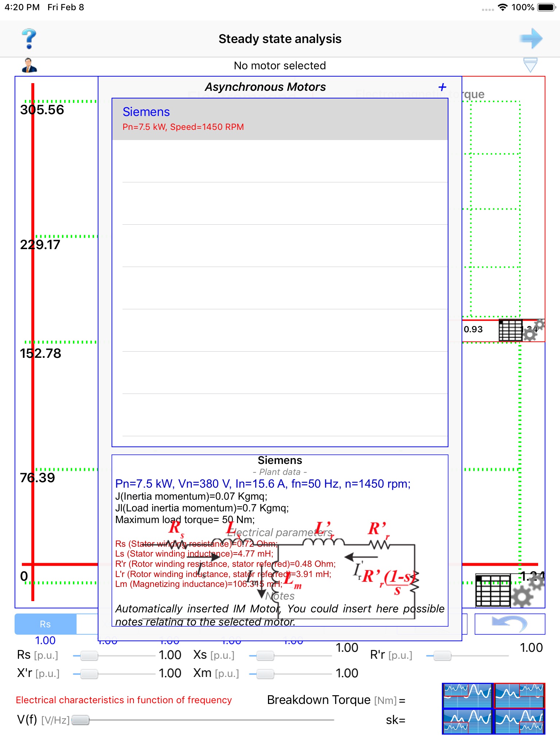Choose the lower-right chart layout thumbnail
This screenshot has height=747, width=560.
pos(520,721)
